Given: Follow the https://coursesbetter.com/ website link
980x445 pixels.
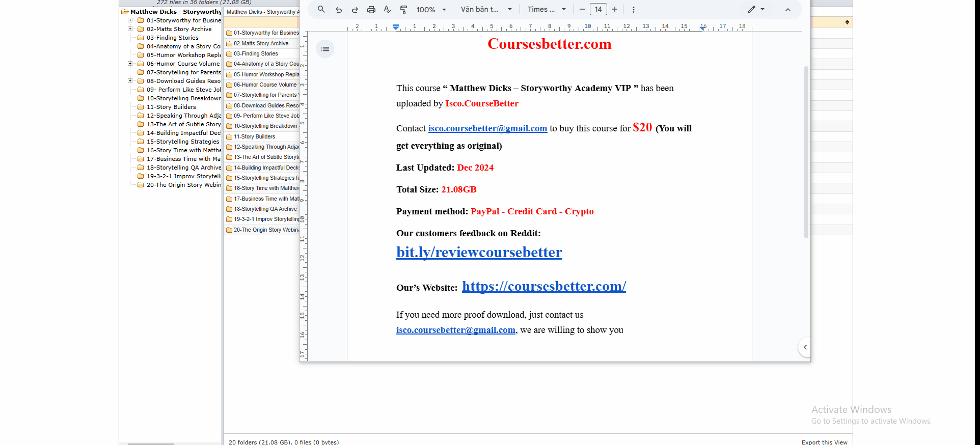Looking at the screenshot, I should pyautogui.click(x=543, y=286).
